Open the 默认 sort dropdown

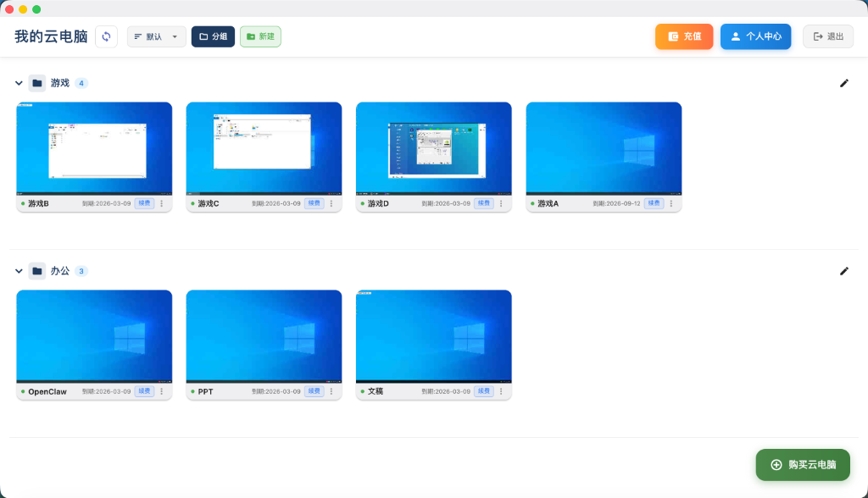coord(156,36)
